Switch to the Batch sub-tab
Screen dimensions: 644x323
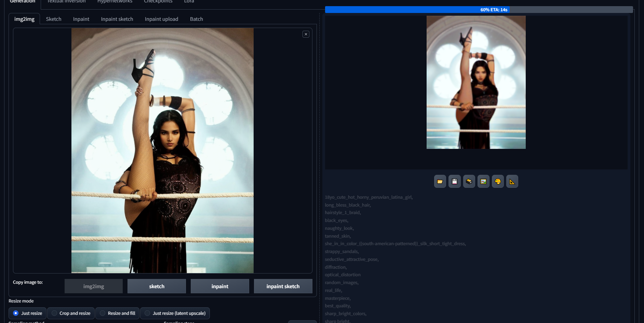tap(197, 19)
